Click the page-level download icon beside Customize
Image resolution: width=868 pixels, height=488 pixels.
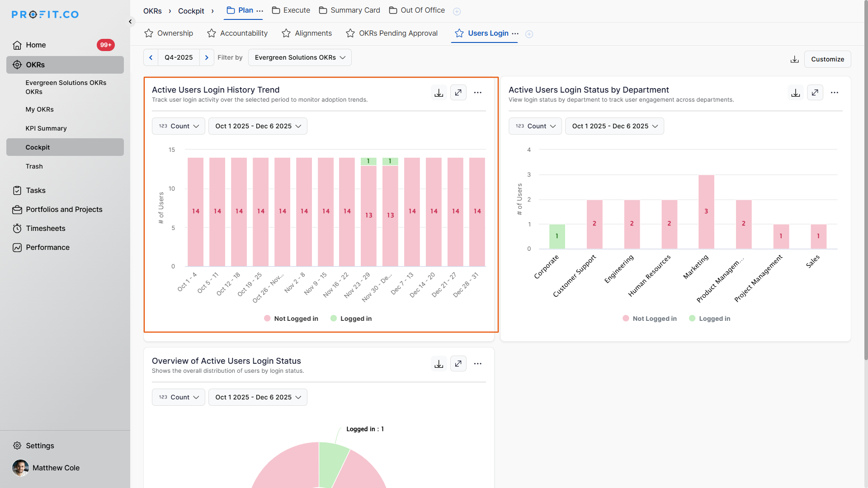(x=794, y=59)
